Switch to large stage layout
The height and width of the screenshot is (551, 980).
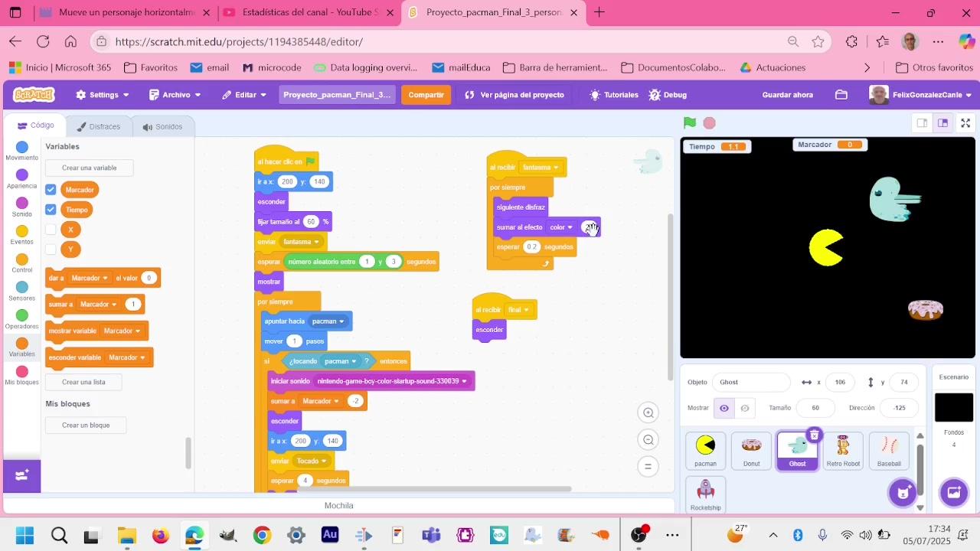[943, 123]
